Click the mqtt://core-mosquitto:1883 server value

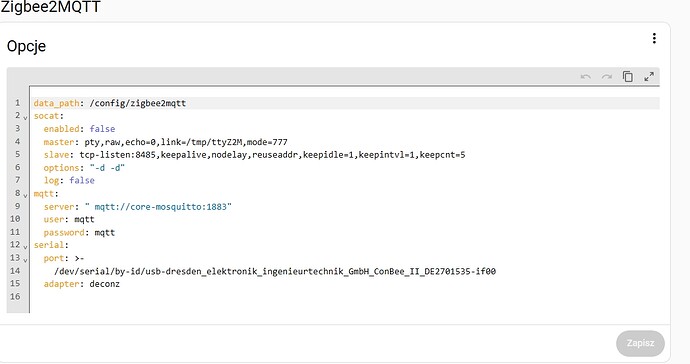[x=158, y=206]
